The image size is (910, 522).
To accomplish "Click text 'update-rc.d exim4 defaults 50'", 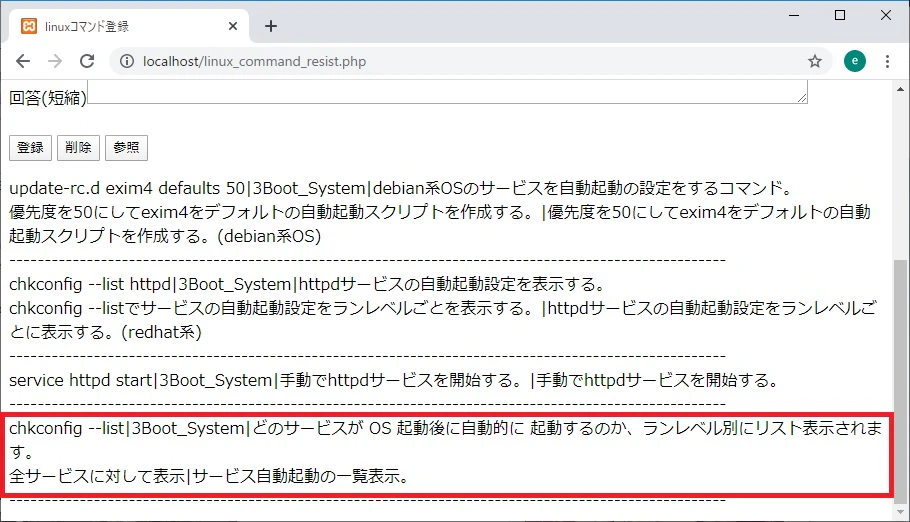I will pyautogui.click(x=127, y=188).
